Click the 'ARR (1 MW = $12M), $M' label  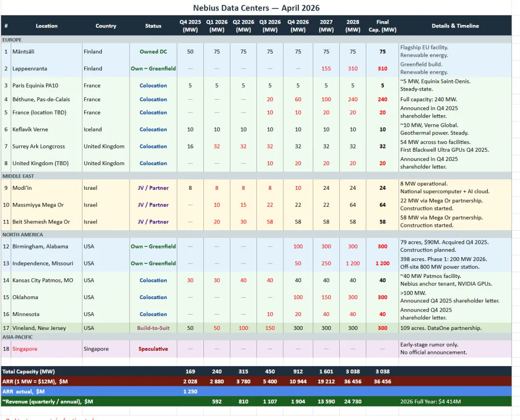click(35, 381)
